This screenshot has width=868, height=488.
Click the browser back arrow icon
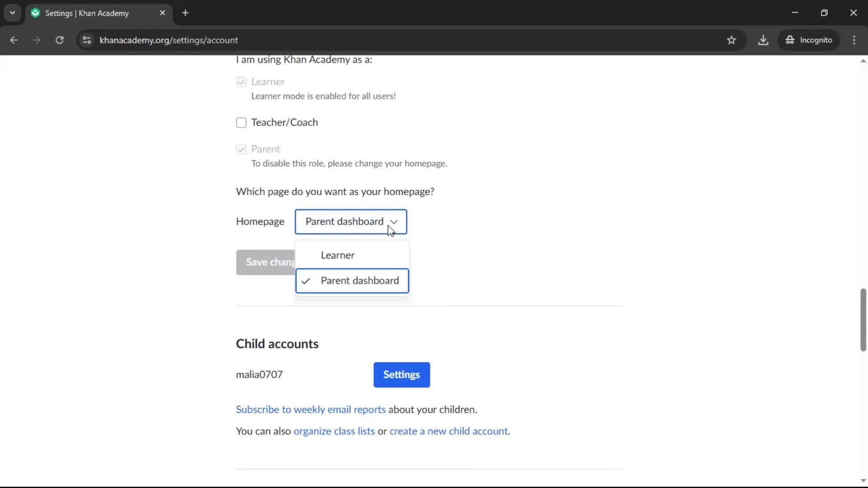[x=14, y=40]
